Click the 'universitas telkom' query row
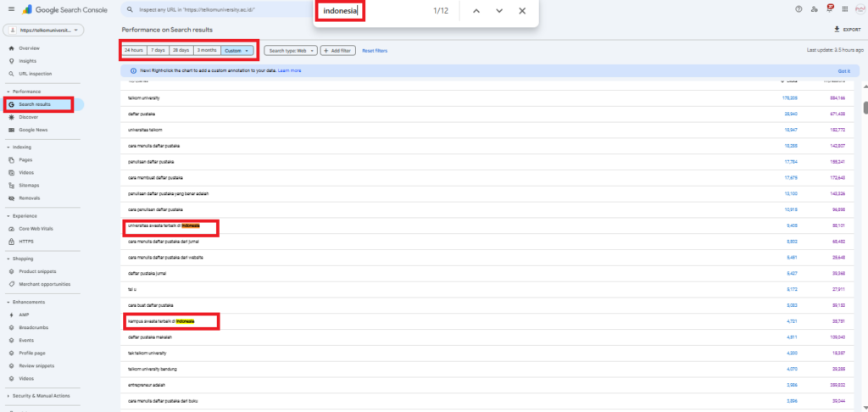The height and width of the screenshot is (412, 868). click(488, 131)
